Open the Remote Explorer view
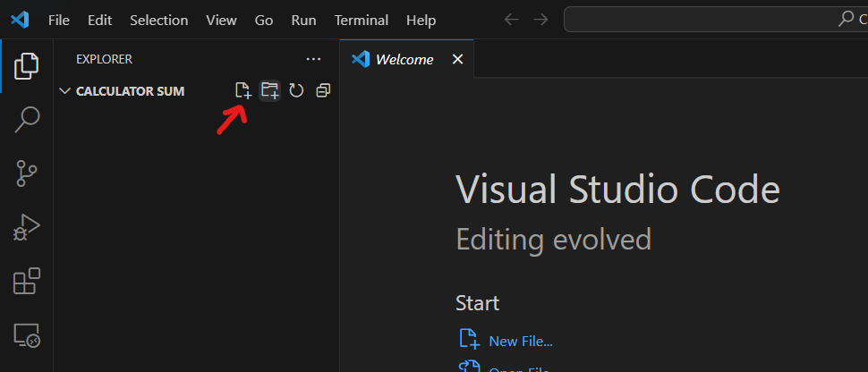This screenshot has height=372, width=868. point(27,335)
